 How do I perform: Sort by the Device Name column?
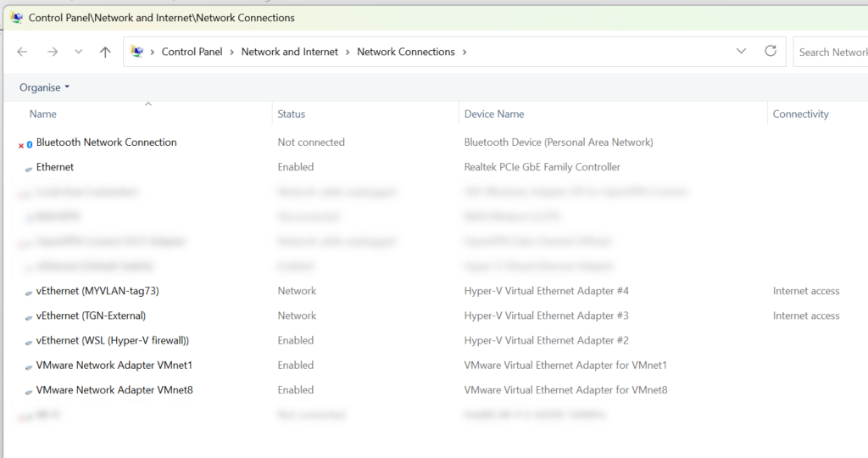(x=493, y=114)
